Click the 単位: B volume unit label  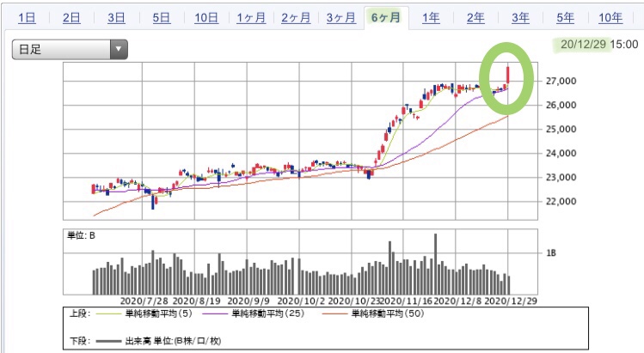point(81,235)
